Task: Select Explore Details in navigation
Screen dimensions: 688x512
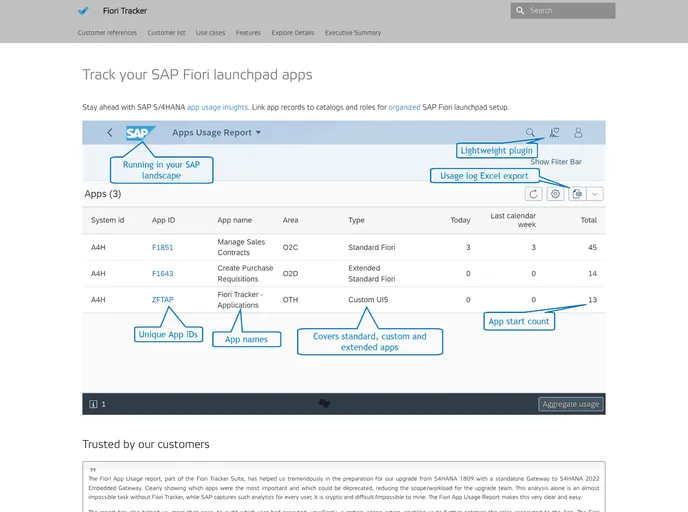Action: [x=293, y=32]
